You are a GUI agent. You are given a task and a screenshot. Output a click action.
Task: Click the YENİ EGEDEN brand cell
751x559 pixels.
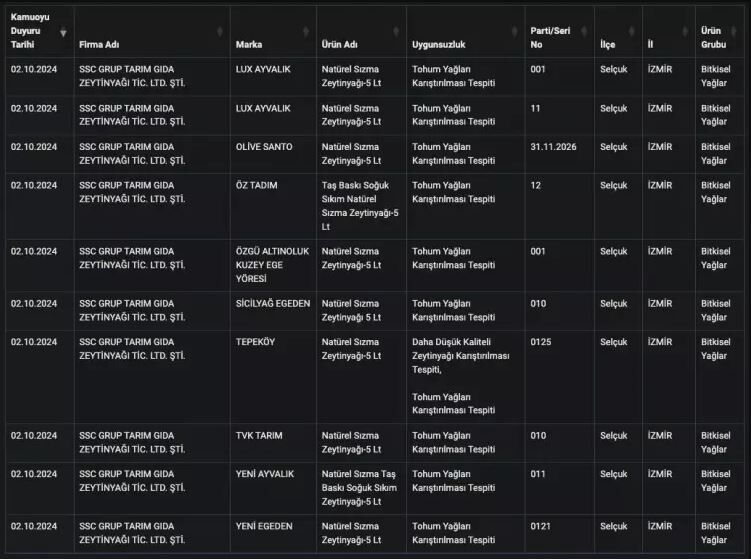(x=264, y=526)
